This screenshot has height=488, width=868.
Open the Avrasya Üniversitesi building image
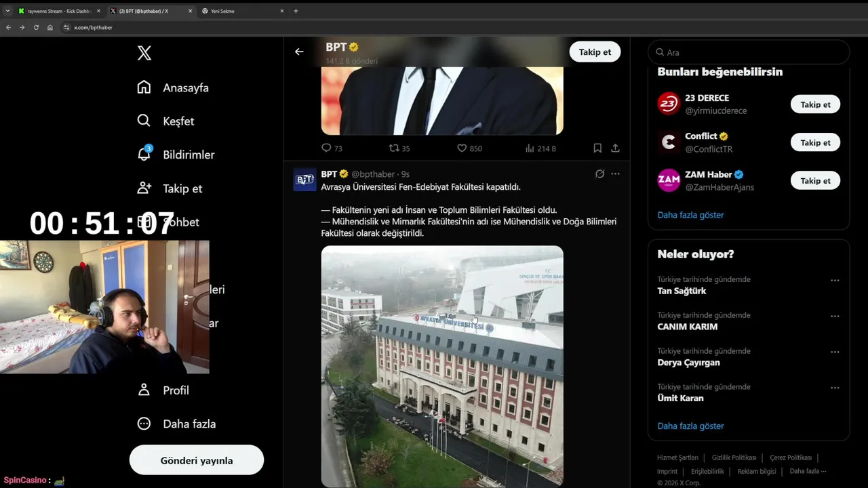tap(442, 366)
